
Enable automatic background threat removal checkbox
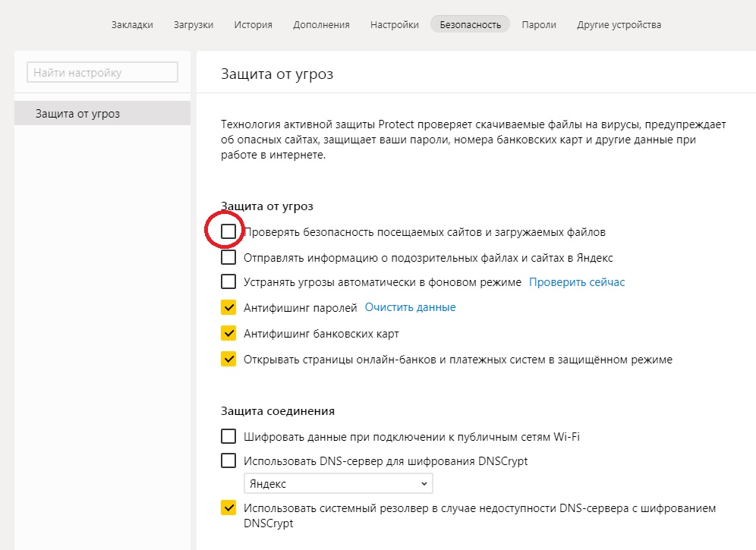(228, 282)
